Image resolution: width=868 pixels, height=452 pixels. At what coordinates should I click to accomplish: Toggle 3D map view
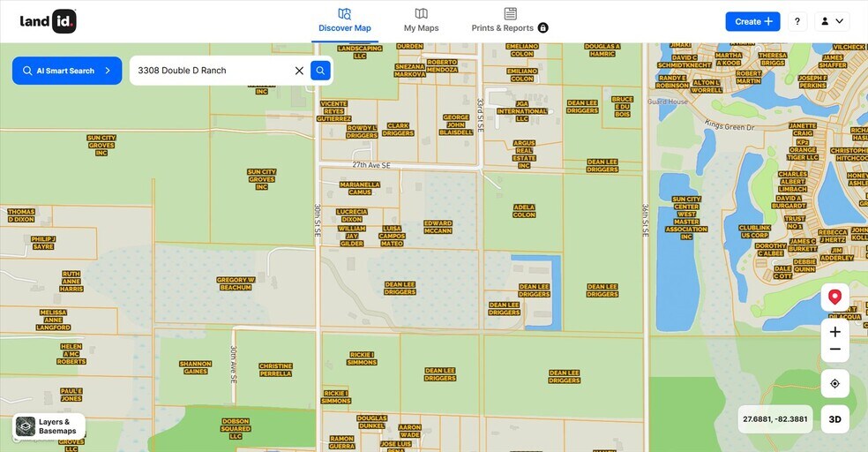pyautogui.click(x=834, y=419)
